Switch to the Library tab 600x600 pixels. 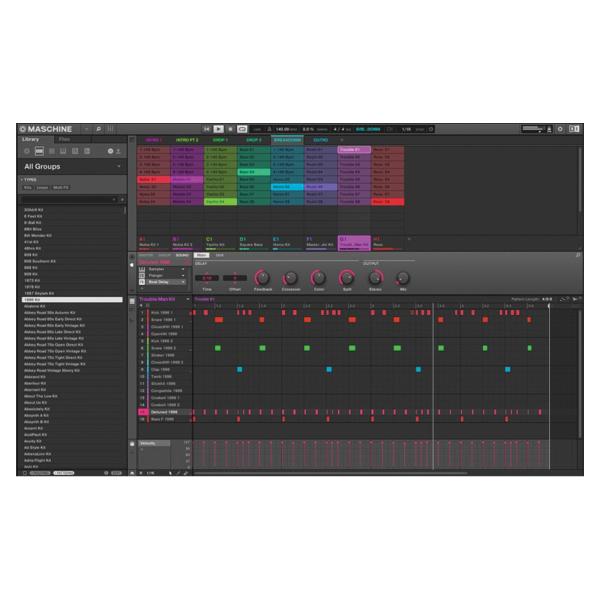pos(30,139)
